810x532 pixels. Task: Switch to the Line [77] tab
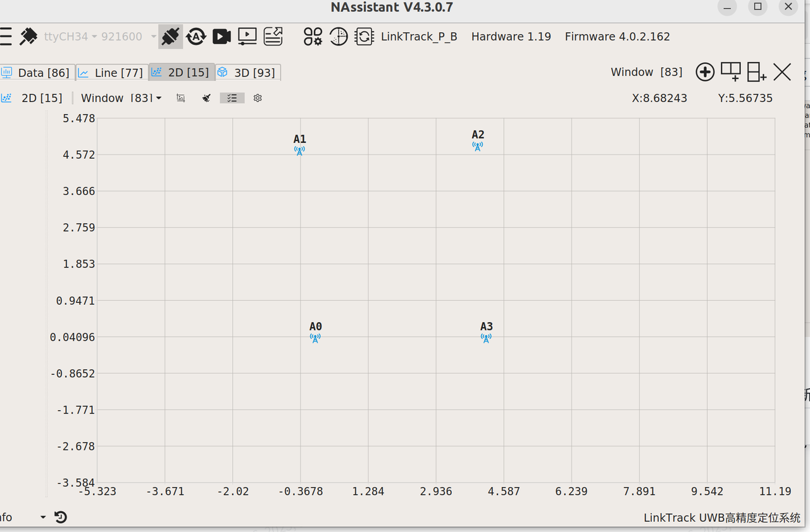coord(112,73)
